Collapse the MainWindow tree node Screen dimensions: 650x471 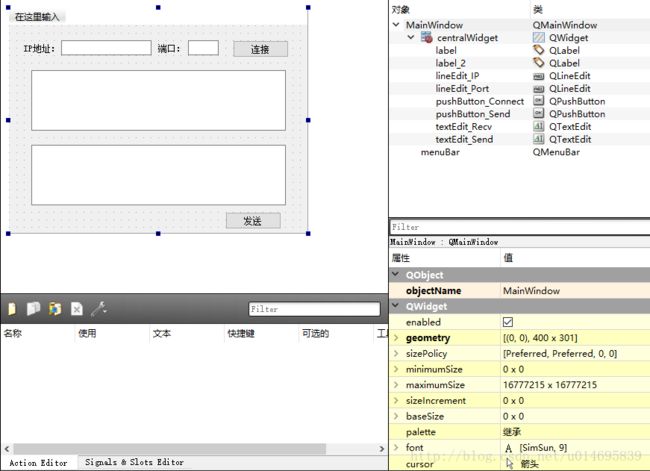(396, 24)
